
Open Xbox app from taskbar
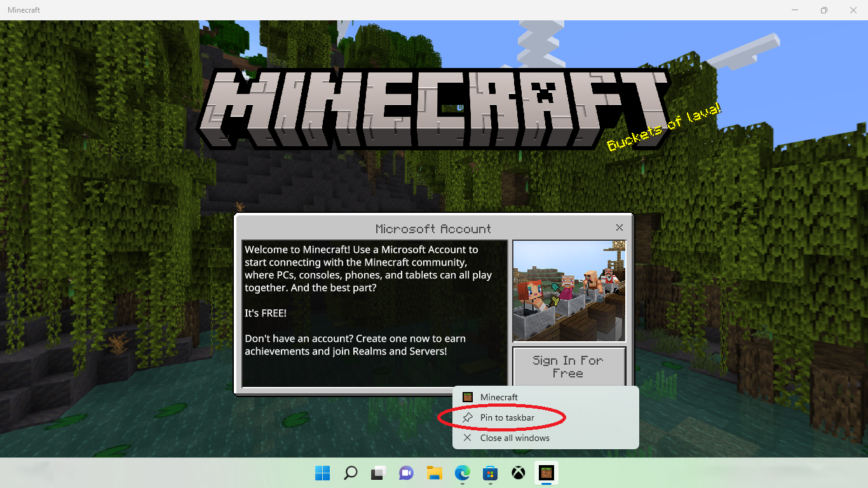point(519,473)
